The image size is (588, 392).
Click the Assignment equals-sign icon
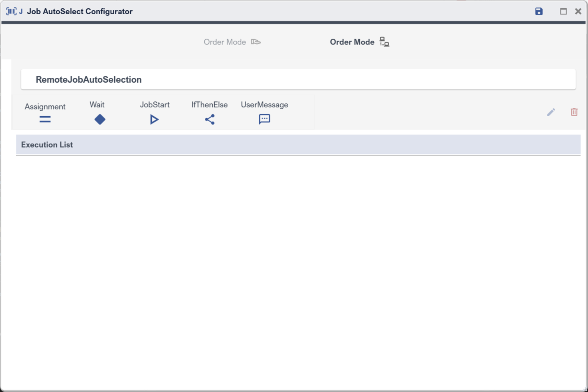(x=45, y=119)
